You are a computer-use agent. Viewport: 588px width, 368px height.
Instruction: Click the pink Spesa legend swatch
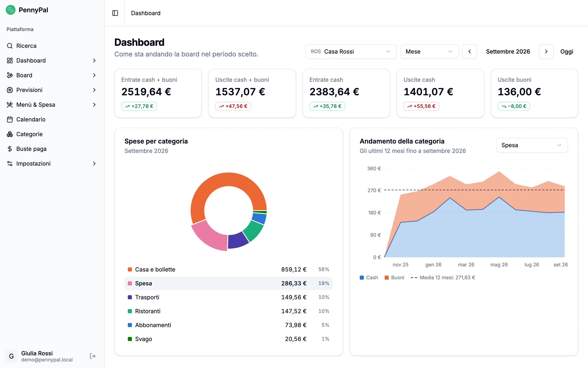pyautogui.click(x=130, y=283)
